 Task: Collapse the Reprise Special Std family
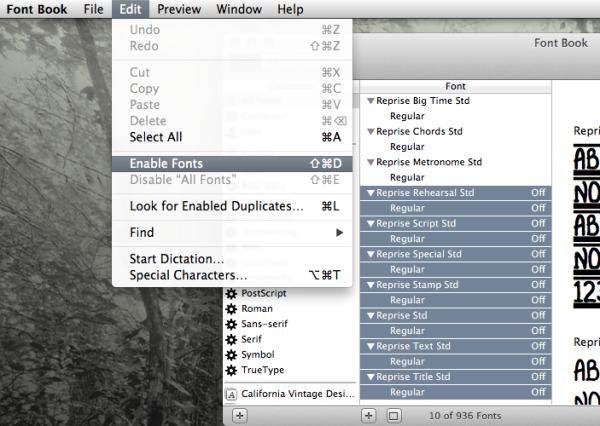(x=370, y=254)
